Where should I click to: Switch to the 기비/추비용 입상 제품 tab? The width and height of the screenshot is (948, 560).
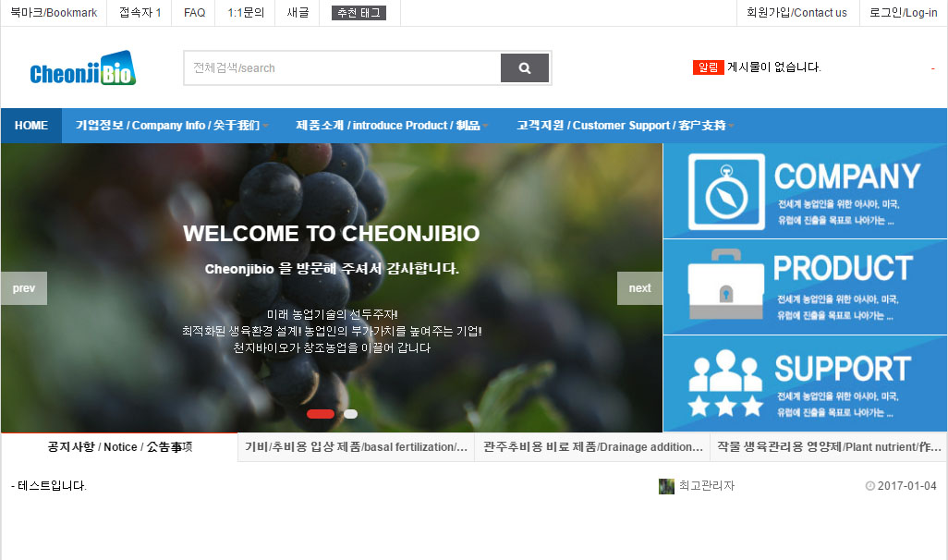click(x=356, y=447)
